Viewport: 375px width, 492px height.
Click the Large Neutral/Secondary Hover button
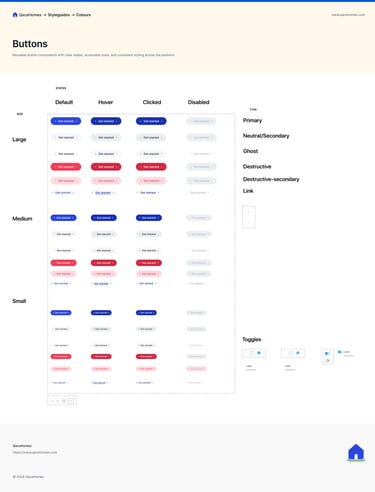click(x=106, y=137)
